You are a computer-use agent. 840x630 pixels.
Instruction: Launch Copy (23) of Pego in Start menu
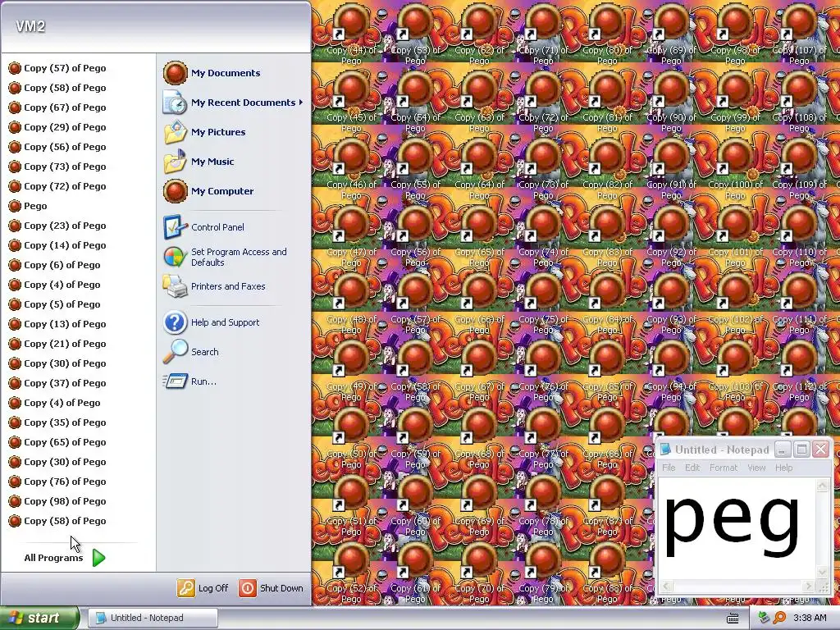[x=57, y=226]
